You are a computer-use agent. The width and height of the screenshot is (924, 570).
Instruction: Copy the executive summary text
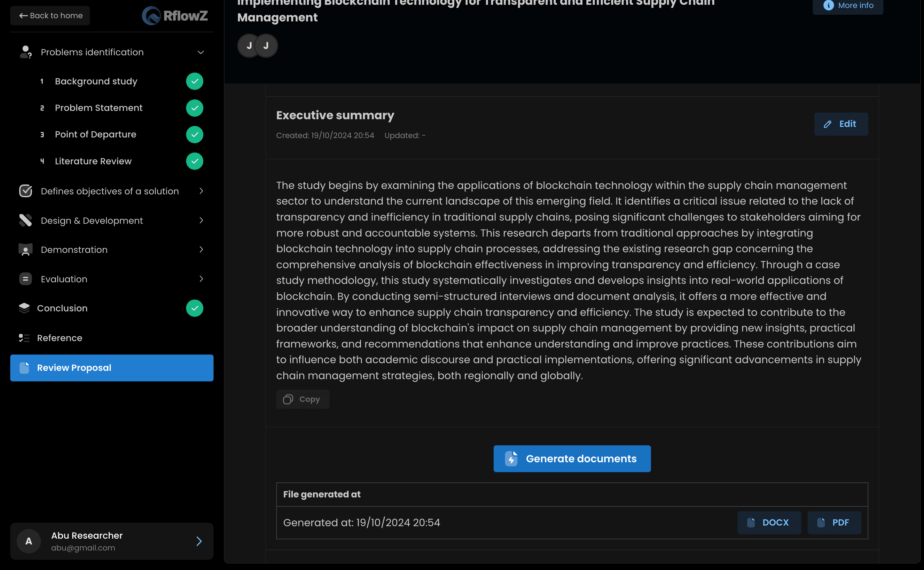(x=302, y=399)
